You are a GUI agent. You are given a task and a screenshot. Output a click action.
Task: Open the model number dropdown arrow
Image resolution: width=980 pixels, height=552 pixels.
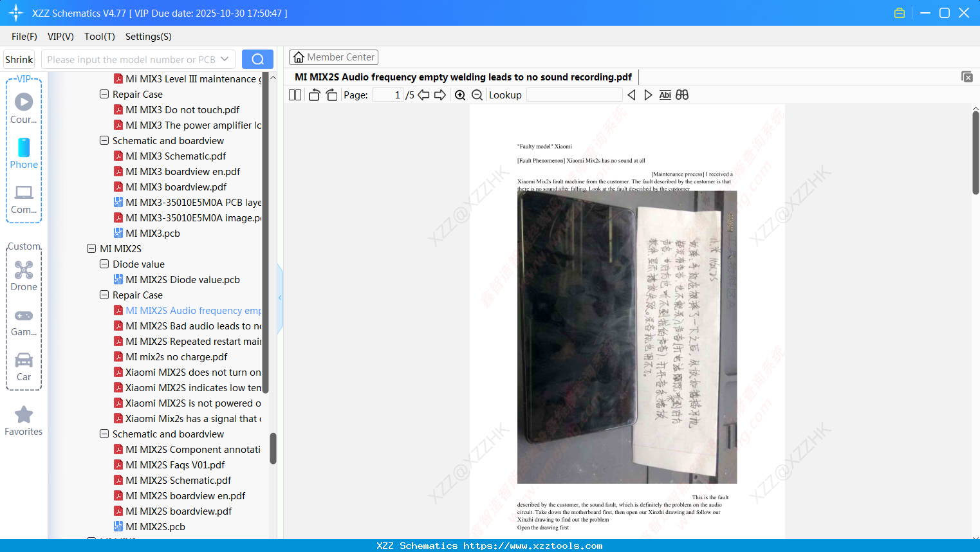tap(225, 59)
